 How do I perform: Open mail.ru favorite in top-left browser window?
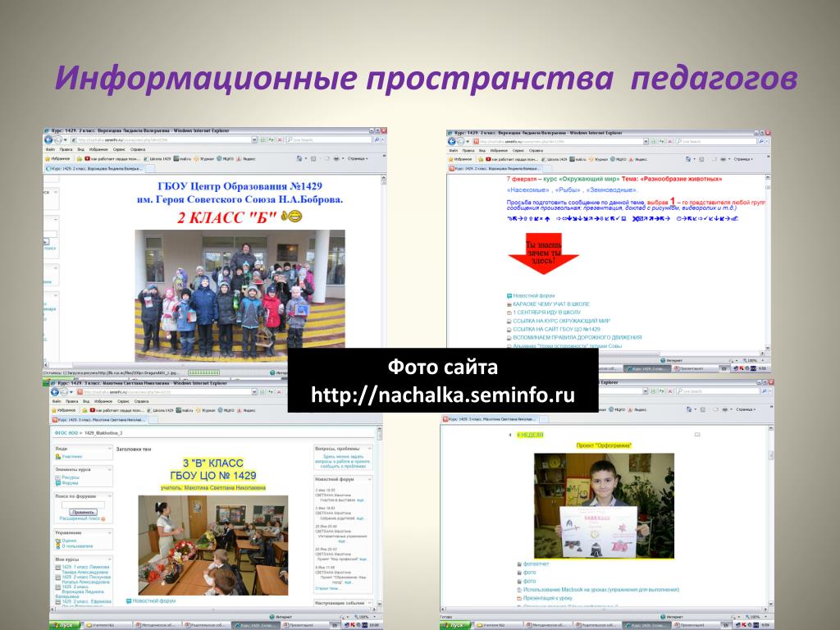pyautogui.click(x=182, y=158)
